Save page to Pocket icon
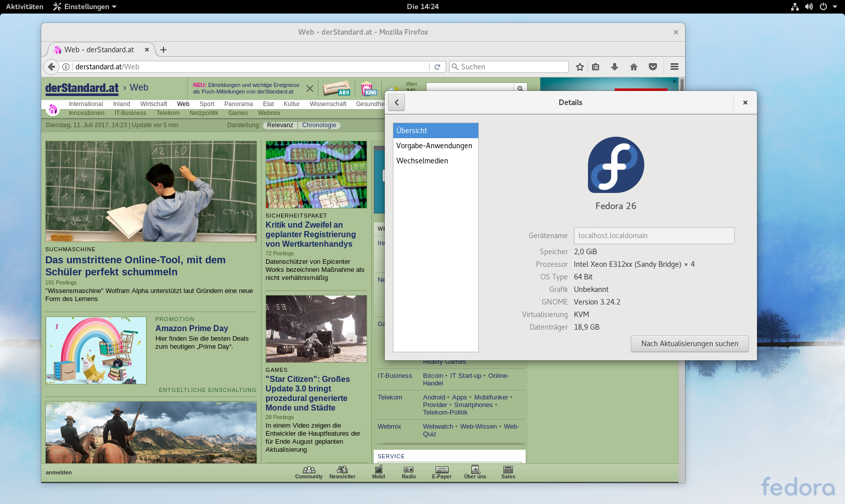The height and width of the screenshot is (504, 845). tap(653, 66)
